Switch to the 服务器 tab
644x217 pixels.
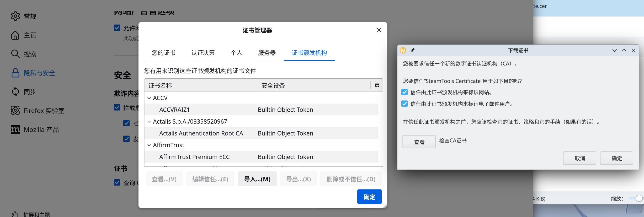point(267,53)
